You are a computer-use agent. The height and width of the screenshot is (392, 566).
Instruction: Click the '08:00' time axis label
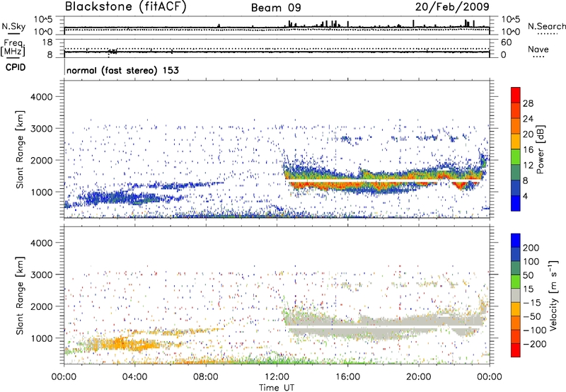206,377
